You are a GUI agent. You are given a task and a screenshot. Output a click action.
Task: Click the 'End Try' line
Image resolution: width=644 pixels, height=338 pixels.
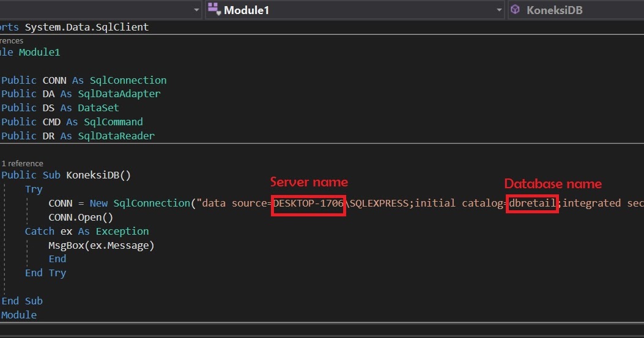click(x=46, y=273)
